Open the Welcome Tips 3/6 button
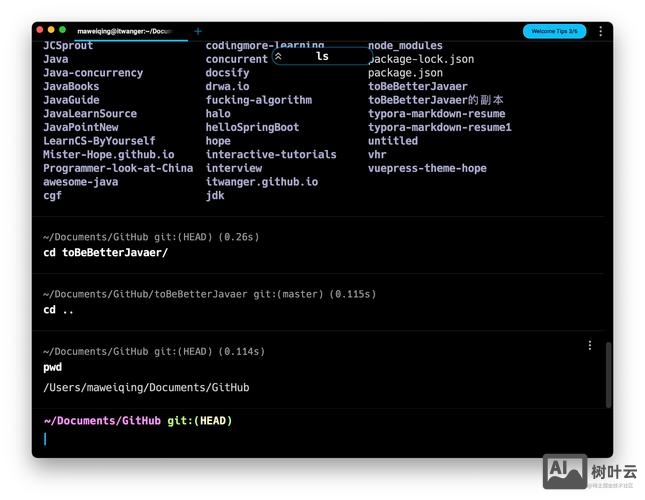 coord(554,31)
